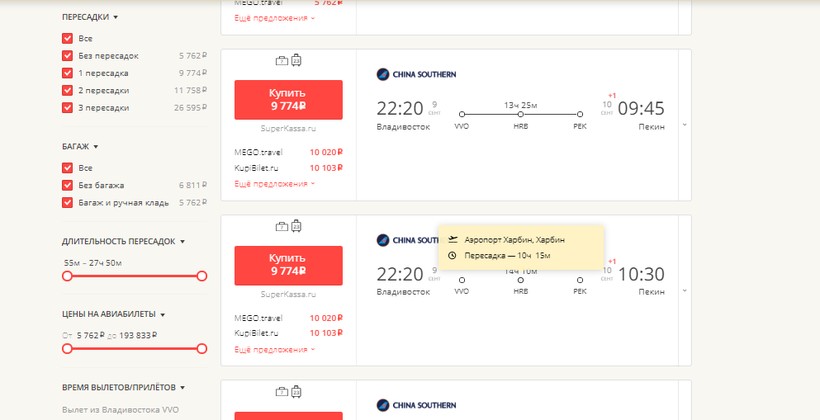The image size is (820, 420).
Task: Click hand luggage icon on first China Southern ticket
Action: 281,61
